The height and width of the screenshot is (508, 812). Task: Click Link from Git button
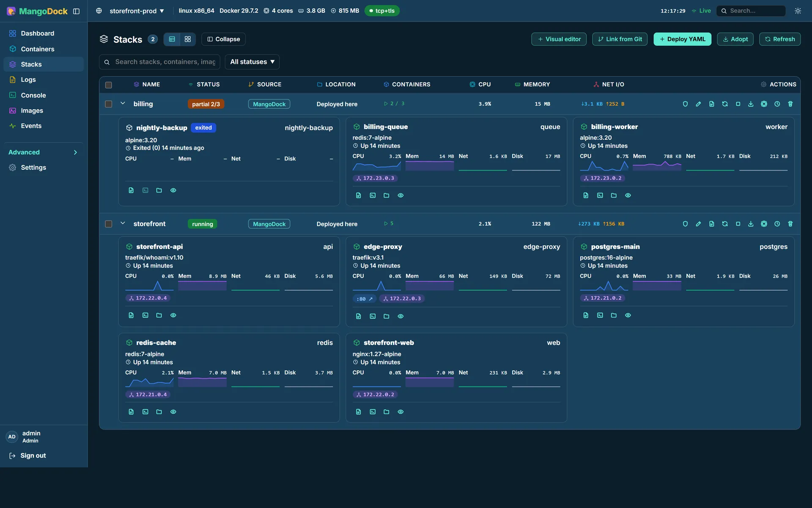click(620, 39)
